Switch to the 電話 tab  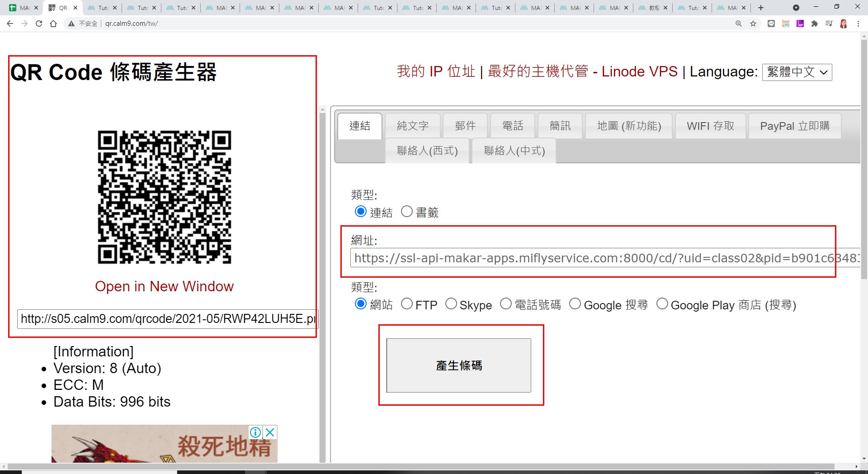pyautogui.click(x=513, y=126)
